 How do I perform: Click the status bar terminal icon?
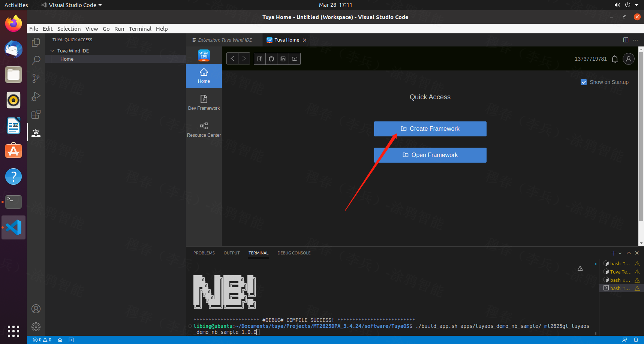[x=71, y=340]
